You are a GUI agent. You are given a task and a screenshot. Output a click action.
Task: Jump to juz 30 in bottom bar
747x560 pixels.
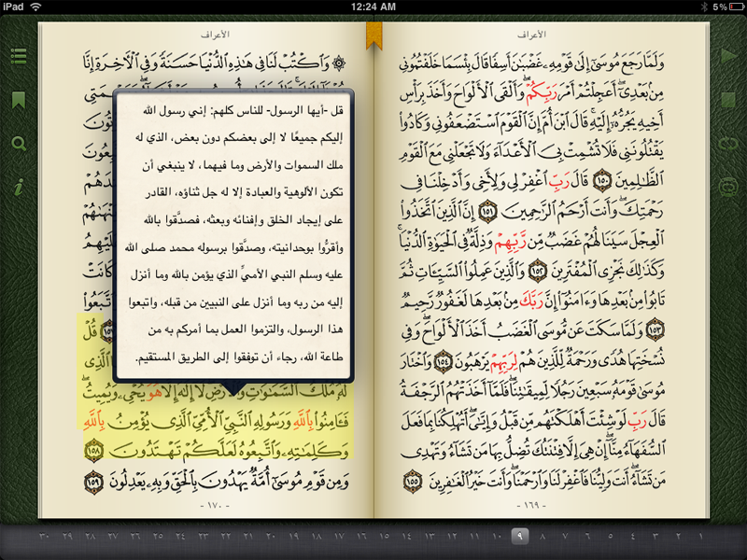(44, 536)
